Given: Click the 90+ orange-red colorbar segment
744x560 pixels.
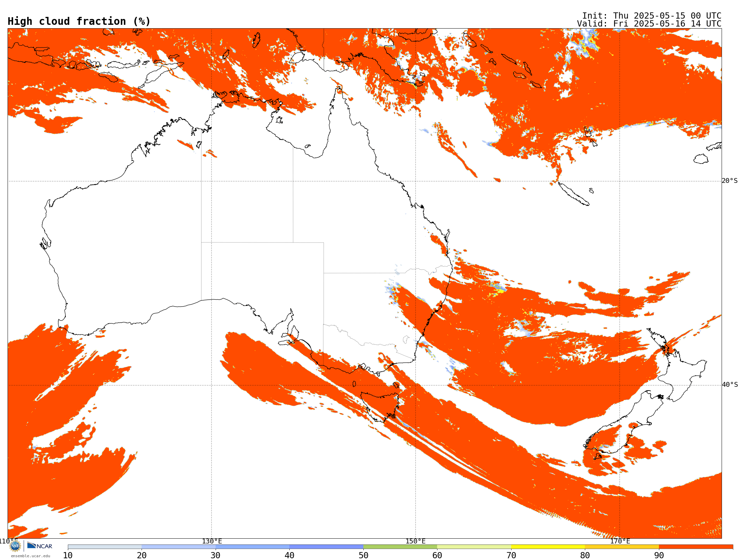Looking at the screenshot, I should 696,547.
